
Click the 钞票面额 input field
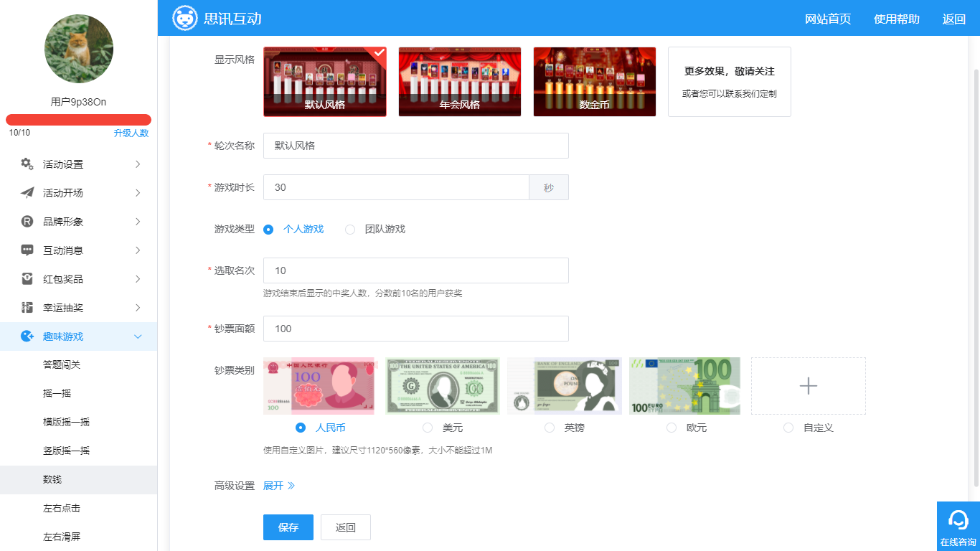pyautogui.click(x=416, y=329)
